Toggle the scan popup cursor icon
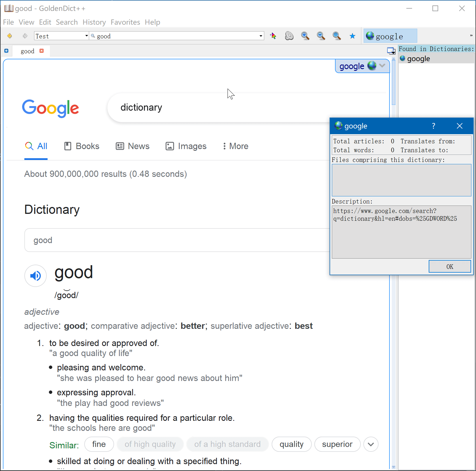Screen dimensions: 476x471 [x=273, y=36]
